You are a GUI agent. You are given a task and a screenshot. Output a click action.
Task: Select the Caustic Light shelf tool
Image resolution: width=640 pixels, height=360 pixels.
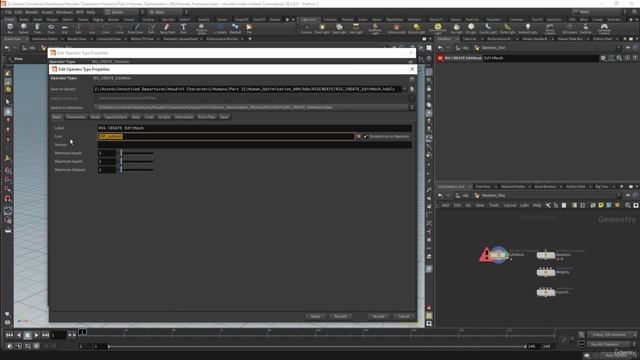pos(488,29)
